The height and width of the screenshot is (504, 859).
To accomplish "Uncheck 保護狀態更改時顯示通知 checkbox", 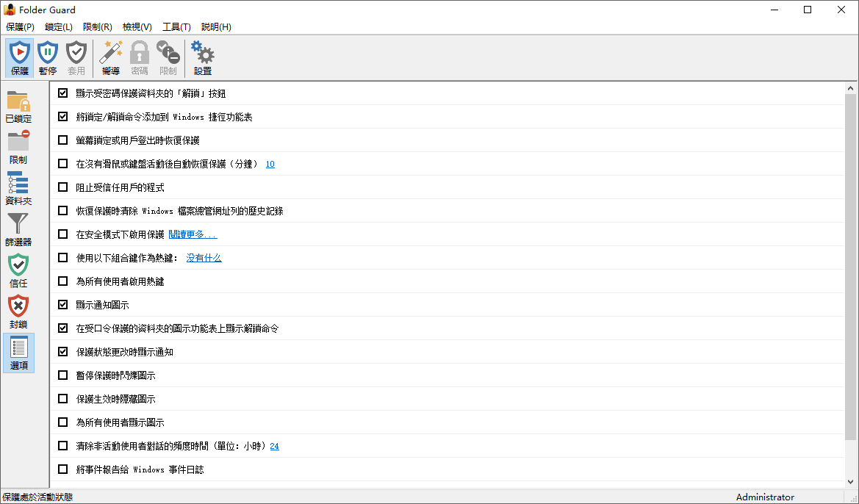I will [63, 352].
